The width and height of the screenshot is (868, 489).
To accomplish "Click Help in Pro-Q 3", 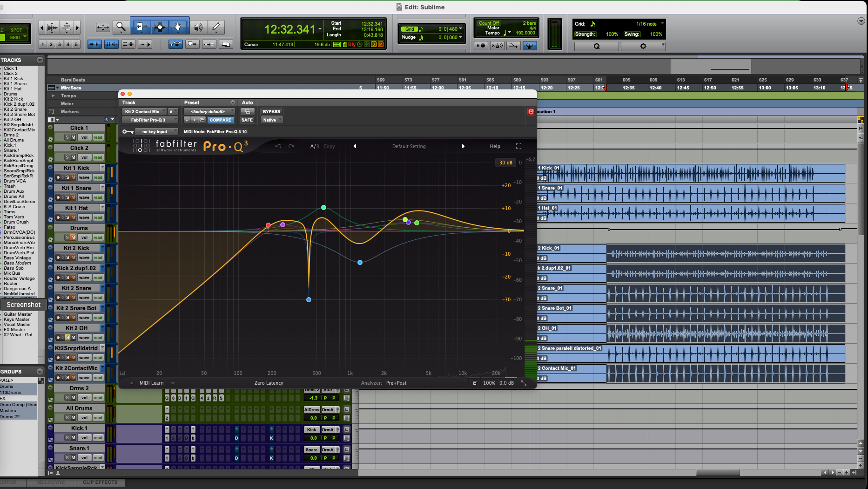I will point(495,146).
